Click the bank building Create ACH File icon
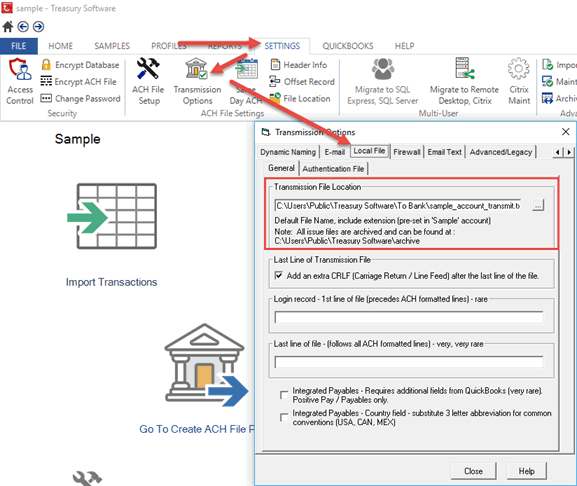This screenshot has width=577, height=486. tap(206, 365)
